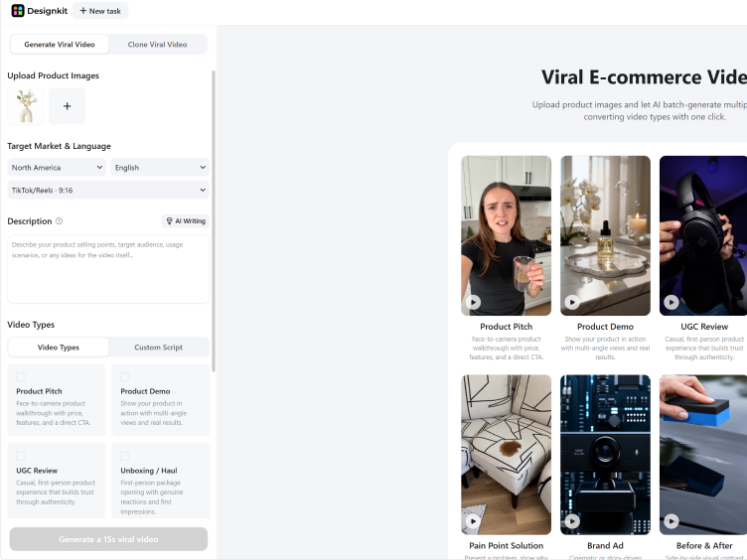Select the uploaded flower vase product thumbnail
This screenshot has height=560, width=747.
[26, 106]
